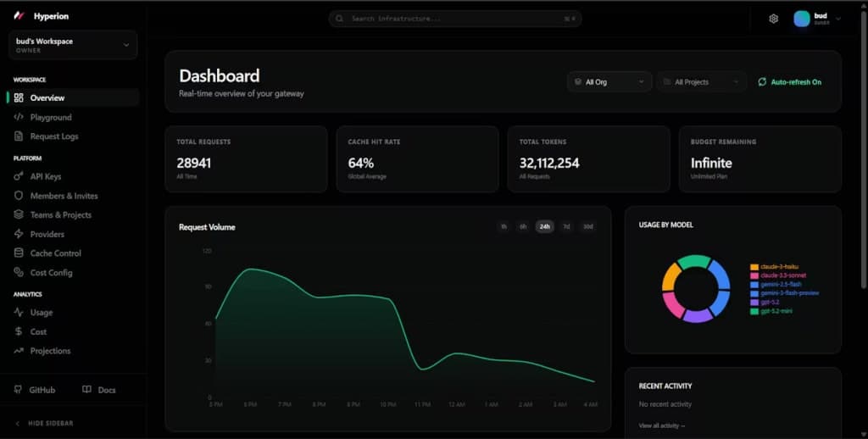Screen dimensions: 868x439
Task: Click the Hyperion logo icon
Action: [19, 16]
